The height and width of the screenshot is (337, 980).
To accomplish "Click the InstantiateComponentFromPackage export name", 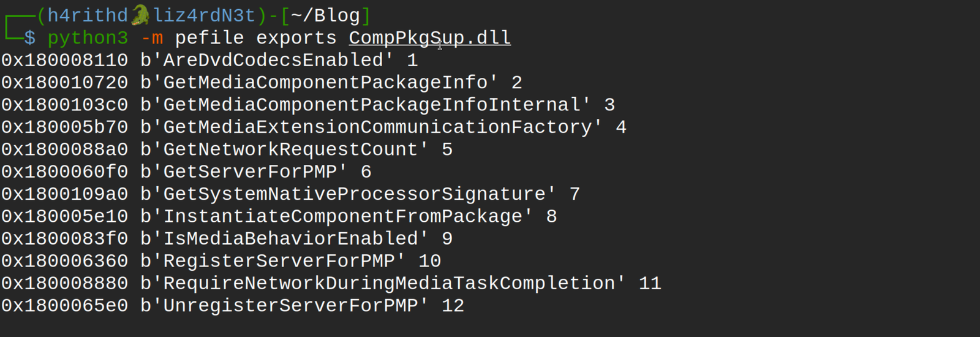I will 342,216.
